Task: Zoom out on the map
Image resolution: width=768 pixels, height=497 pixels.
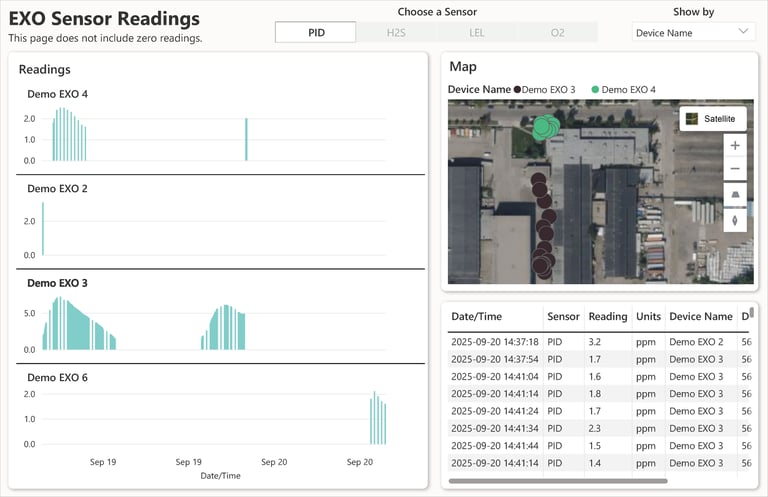Action: pos(735,169)
